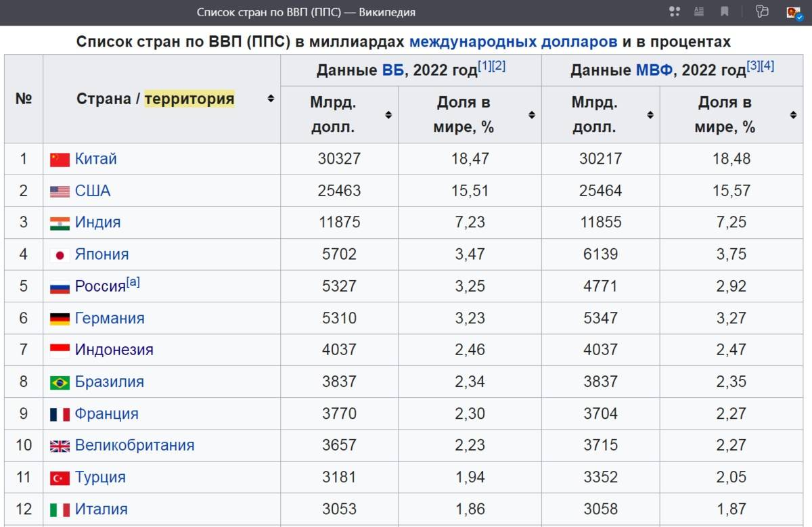
Task: Follow the Индия country link
Action: 97,223
